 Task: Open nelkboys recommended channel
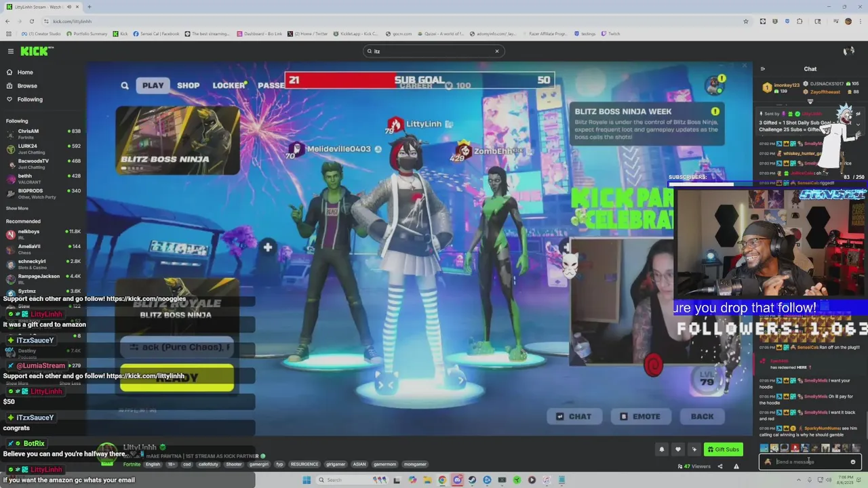[x=43, y=234]
